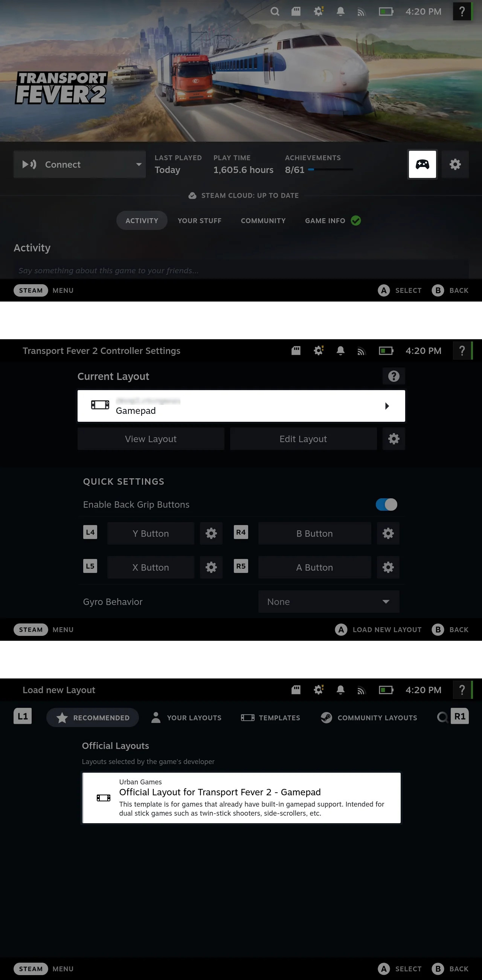Select Official Layout for Transport Fever 2

tap(241, 798)
